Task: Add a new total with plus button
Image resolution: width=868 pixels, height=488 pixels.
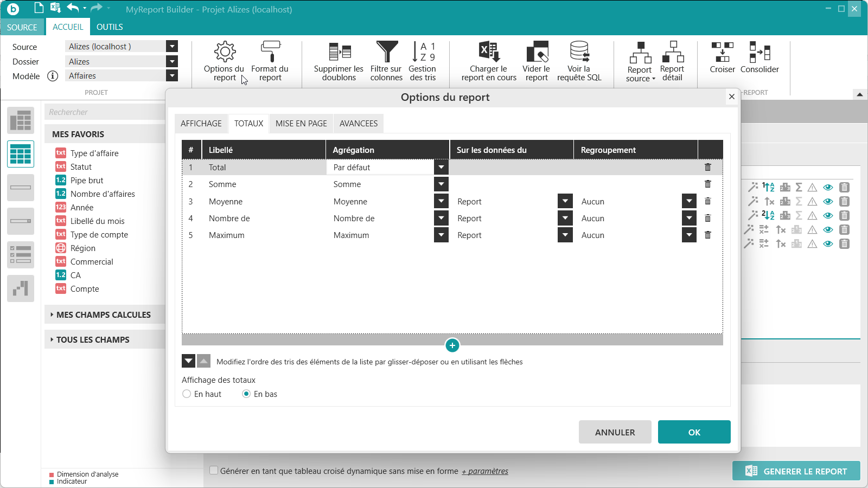Action: click(452, 345)
